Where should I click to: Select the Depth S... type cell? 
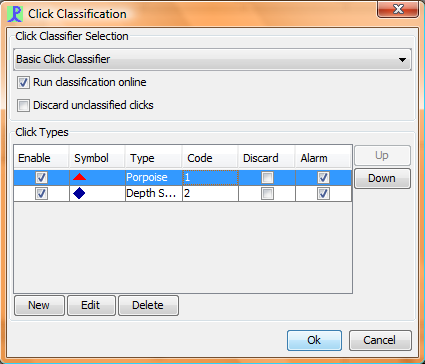154,193
